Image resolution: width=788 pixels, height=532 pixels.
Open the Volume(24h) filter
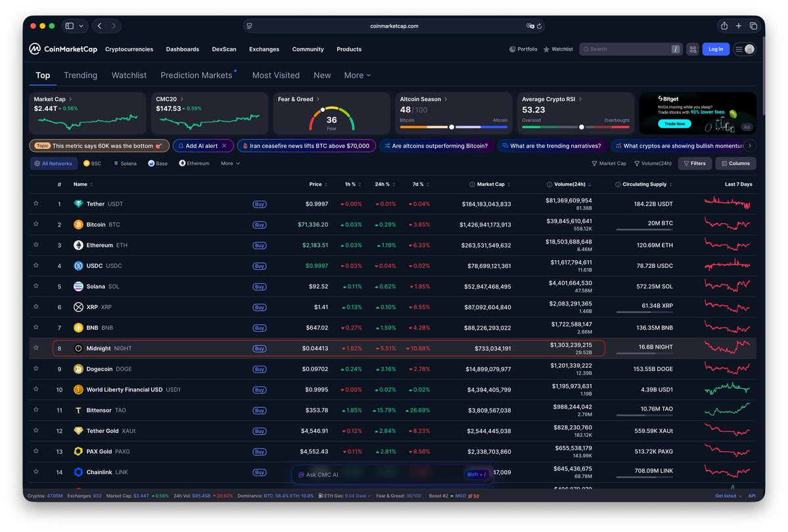coord(653,164)
